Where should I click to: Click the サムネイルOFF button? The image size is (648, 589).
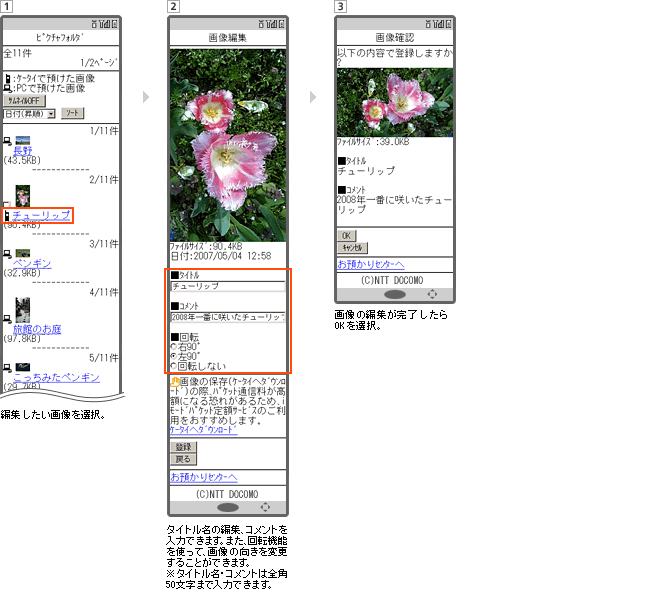click(24, 100)
